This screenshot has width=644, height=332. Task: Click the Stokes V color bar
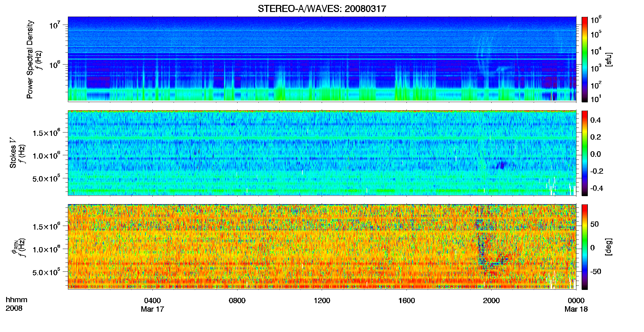point(585,153)
